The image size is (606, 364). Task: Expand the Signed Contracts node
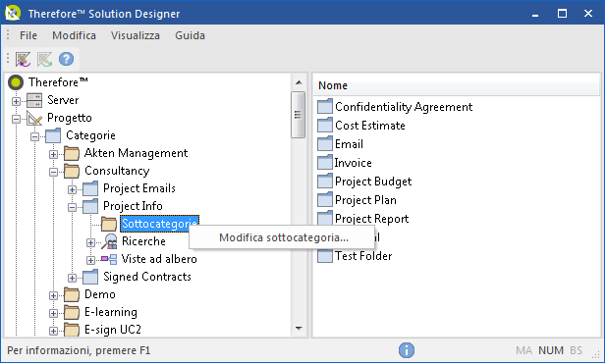coord(73,278)
